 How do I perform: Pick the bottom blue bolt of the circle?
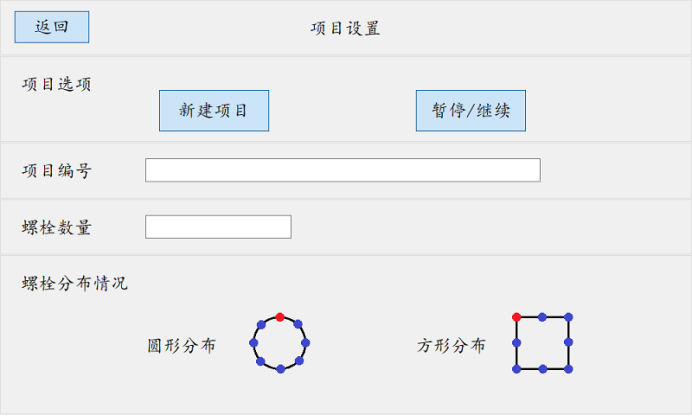(280, 369)
